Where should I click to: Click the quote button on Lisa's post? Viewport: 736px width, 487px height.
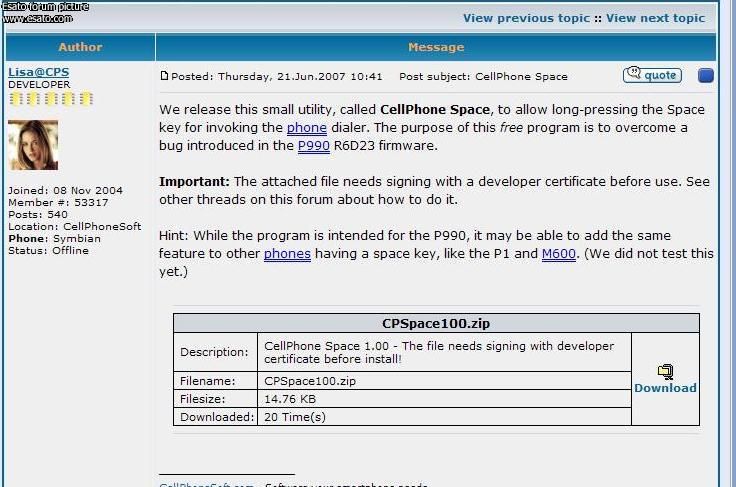[x=652, y=75]
